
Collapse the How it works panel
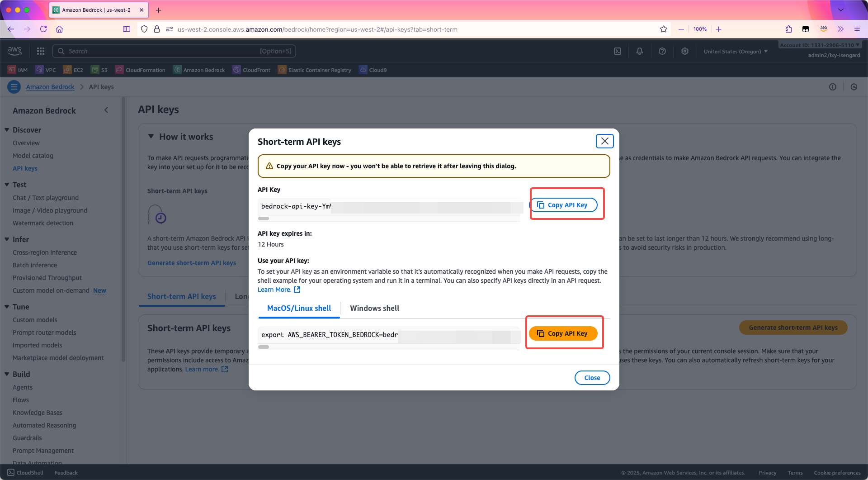[x=151, y=136]
